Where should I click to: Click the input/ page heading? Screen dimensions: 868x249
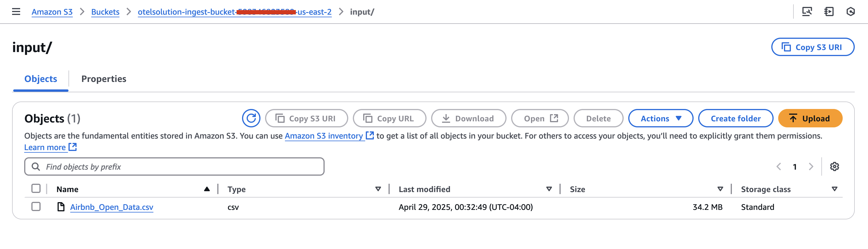(x=32, y=47)
